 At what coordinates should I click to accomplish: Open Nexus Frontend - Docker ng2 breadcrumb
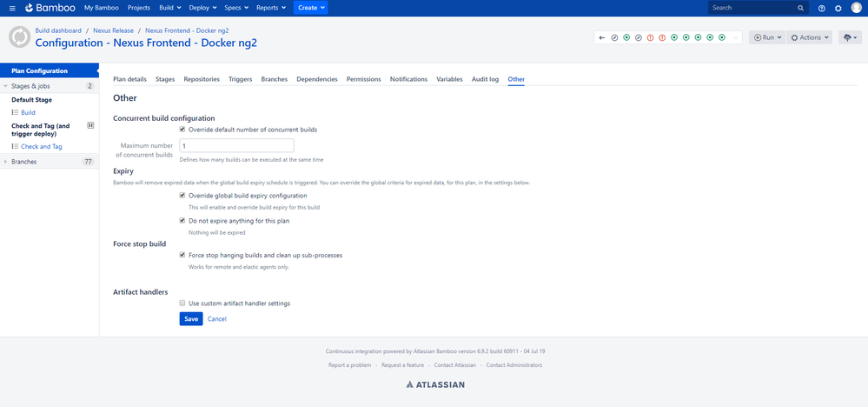click(187, 30)
